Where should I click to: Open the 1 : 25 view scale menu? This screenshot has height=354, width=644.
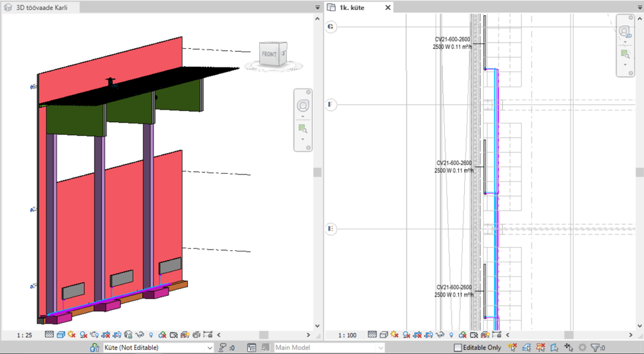(x=25, y=336)
